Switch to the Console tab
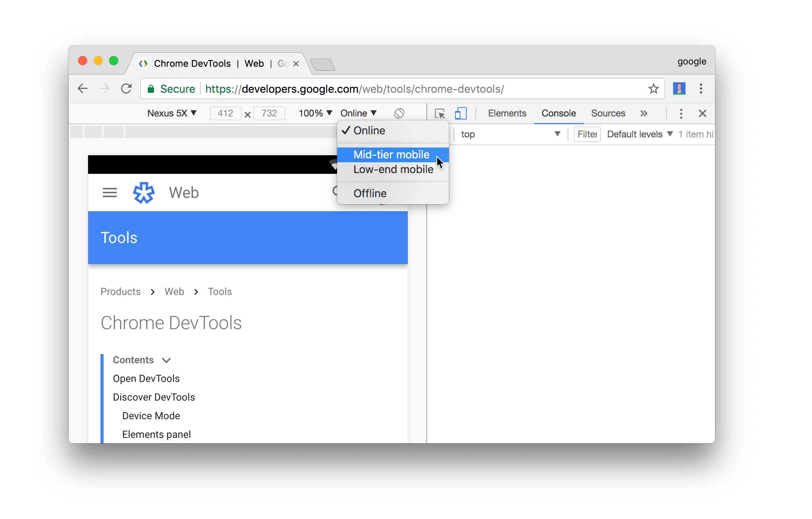 pos(558,113)
